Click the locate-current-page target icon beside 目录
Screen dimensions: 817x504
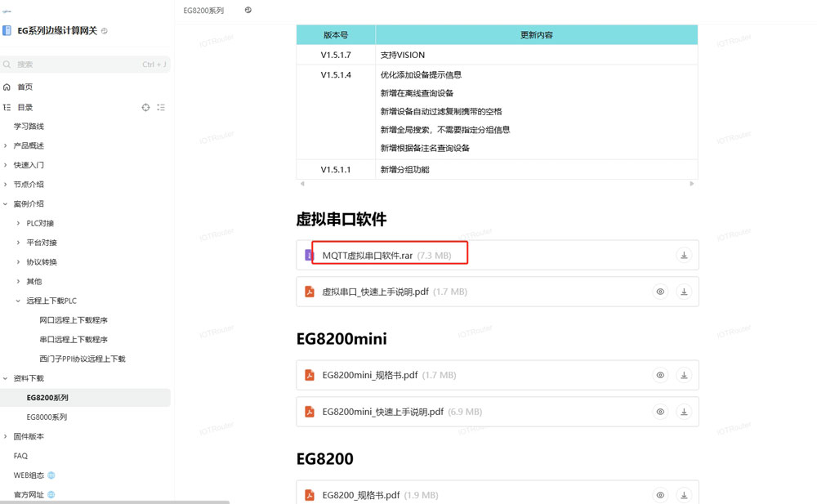pyautogui.click(x=145, y=107)
